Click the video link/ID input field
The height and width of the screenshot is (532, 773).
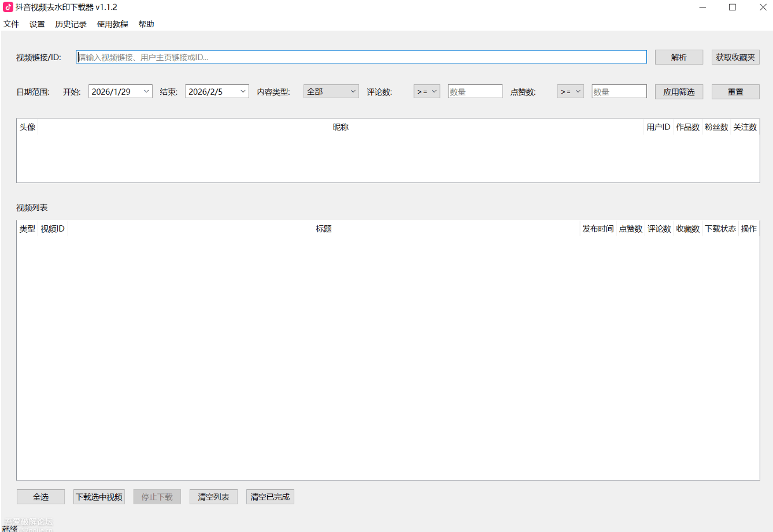361,57
